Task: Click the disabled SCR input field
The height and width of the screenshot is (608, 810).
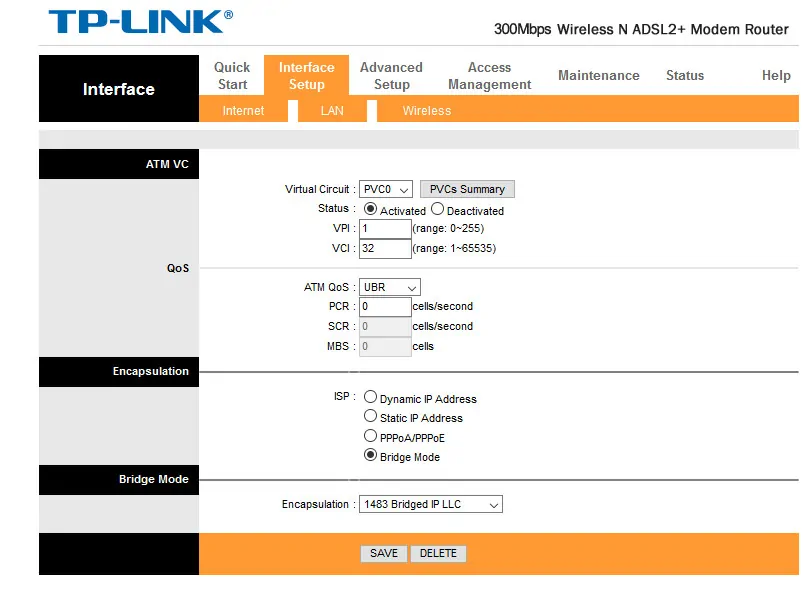Action: point(385,326)
